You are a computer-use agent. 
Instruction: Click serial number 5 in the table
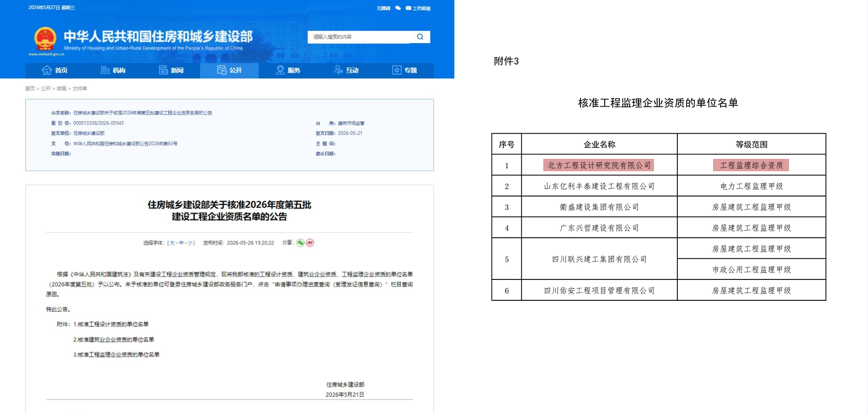pyautogui.click(x=506, y=259)
